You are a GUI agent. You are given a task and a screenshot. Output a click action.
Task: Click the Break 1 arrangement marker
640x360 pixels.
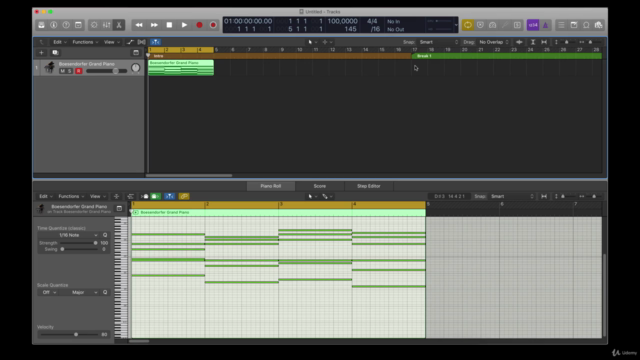[507, 56]
